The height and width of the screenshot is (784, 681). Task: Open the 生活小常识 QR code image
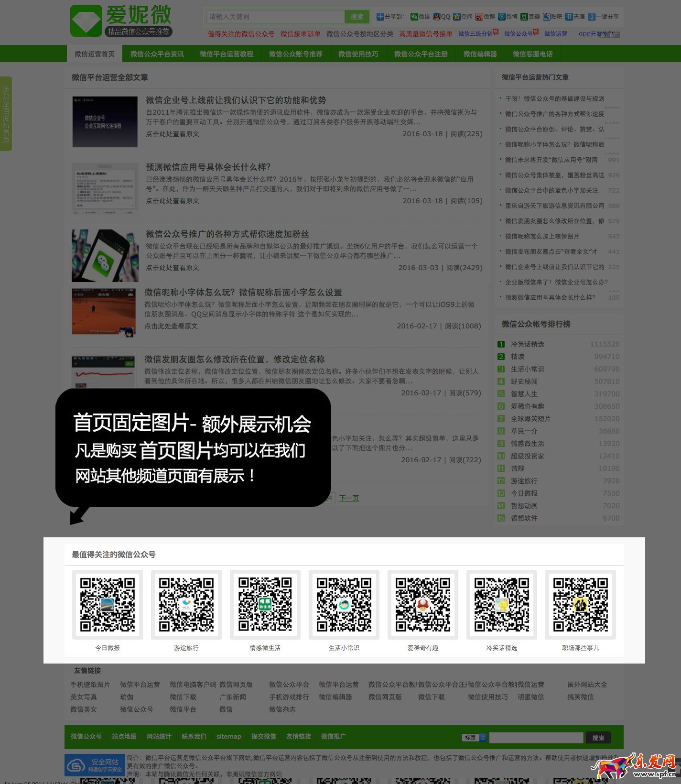344,605
